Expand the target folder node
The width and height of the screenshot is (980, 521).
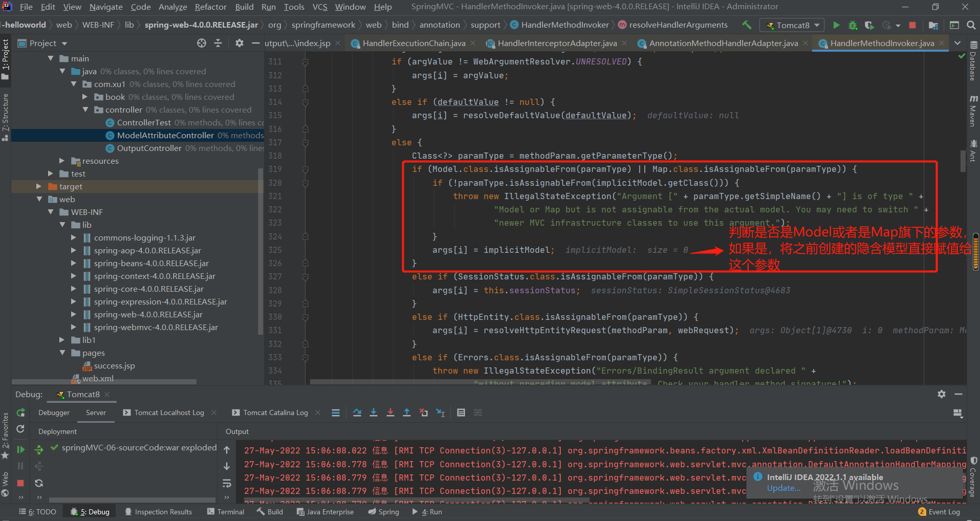[39, 186]
